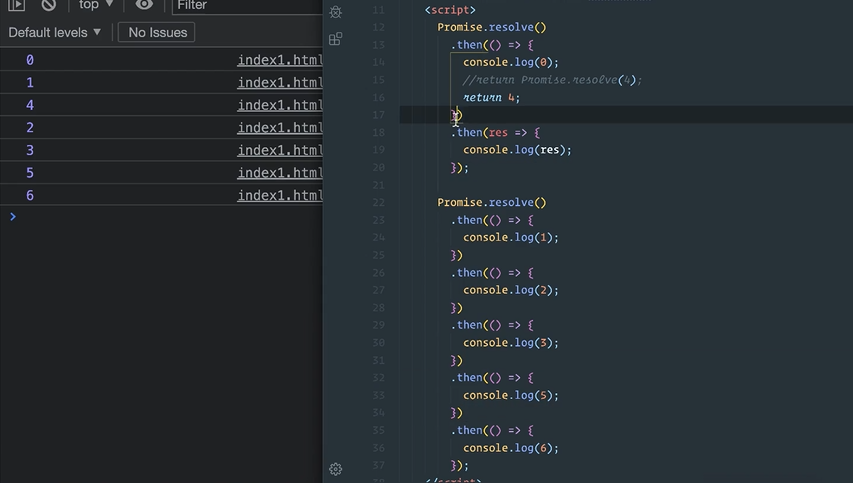Open index1.html link for log output 5
This screenshot has height=483, width=853.
click(280, 173)
